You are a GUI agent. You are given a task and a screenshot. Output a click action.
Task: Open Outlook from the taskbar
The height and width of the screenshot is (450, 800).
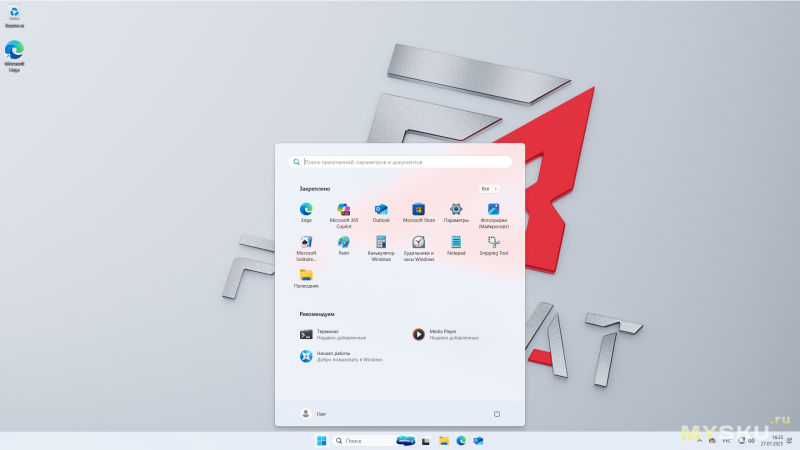(479, 441)
